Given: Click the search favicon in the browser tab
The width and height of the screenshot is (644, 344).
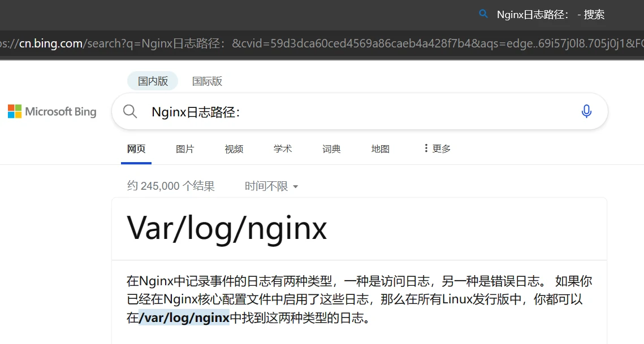Looking at the screenshot, I should [483, 14].
